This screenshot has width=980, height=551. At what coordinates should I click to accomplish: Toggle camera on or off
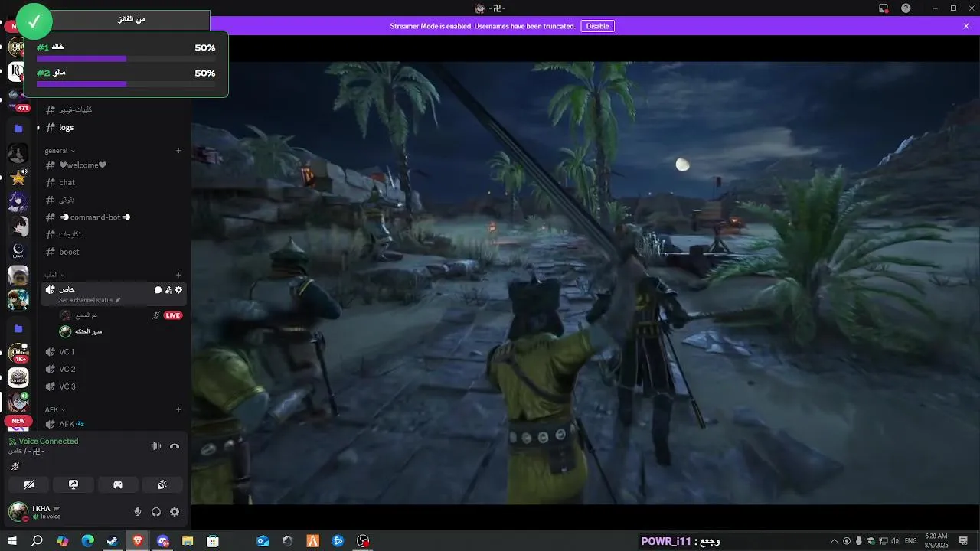pyautogui.click(x=29, y=484)
